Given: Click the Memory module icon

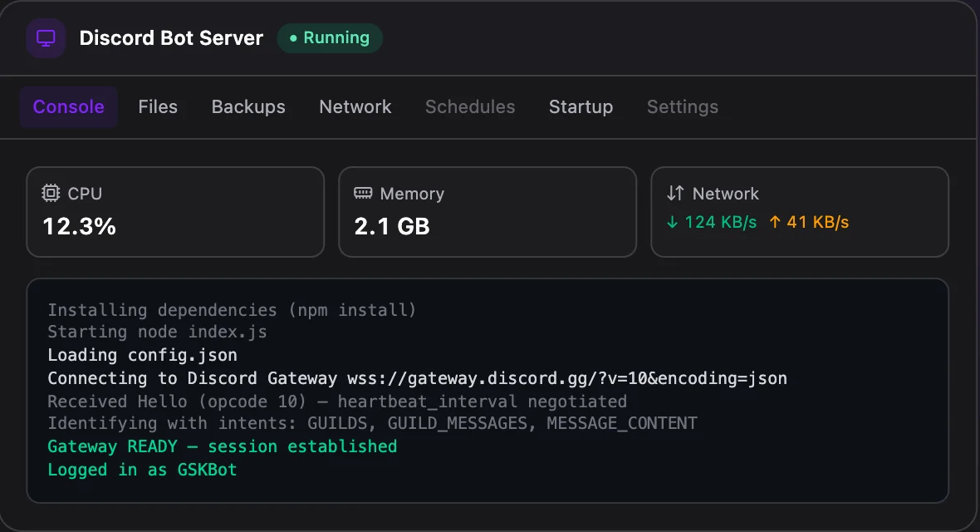Looking at the screenshot, I should (x=363, y=193).
